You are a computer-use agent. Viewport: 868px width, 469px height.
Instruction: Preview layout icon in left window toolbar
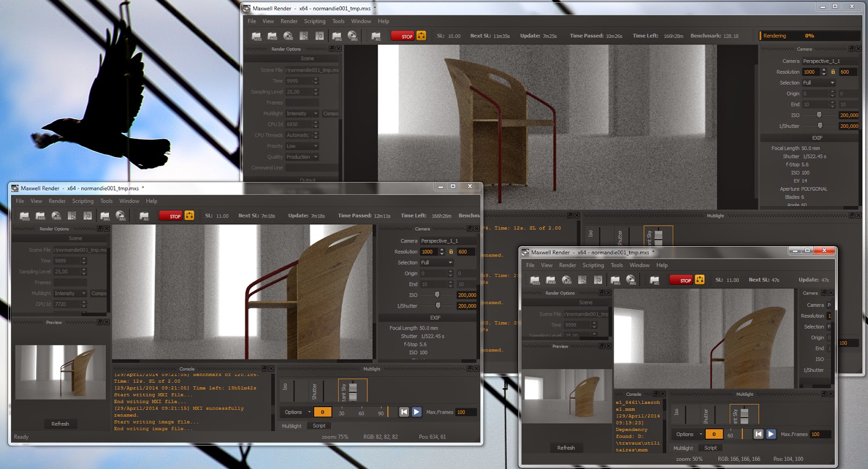[x=72, y=216]
